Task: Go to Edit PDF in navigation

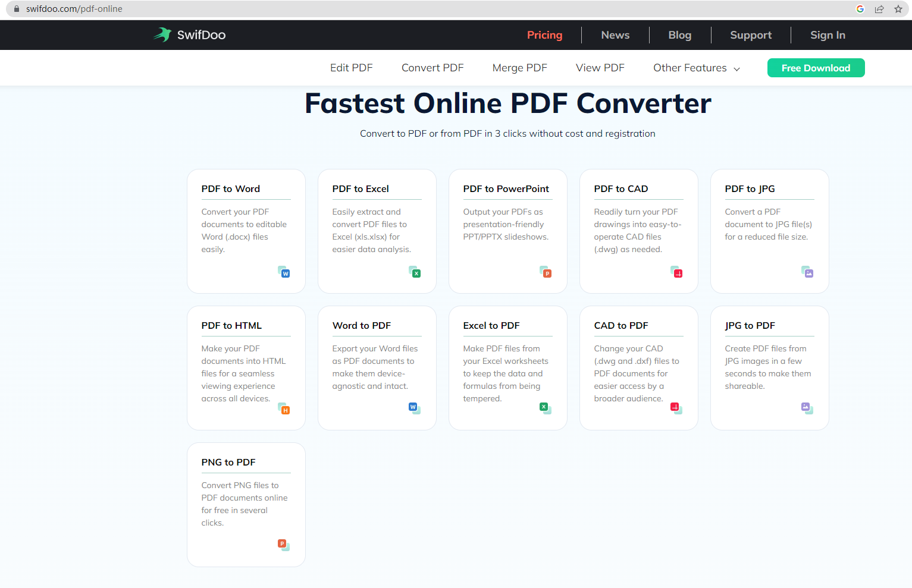Action: pyautogui.click(x=351, y=68)
